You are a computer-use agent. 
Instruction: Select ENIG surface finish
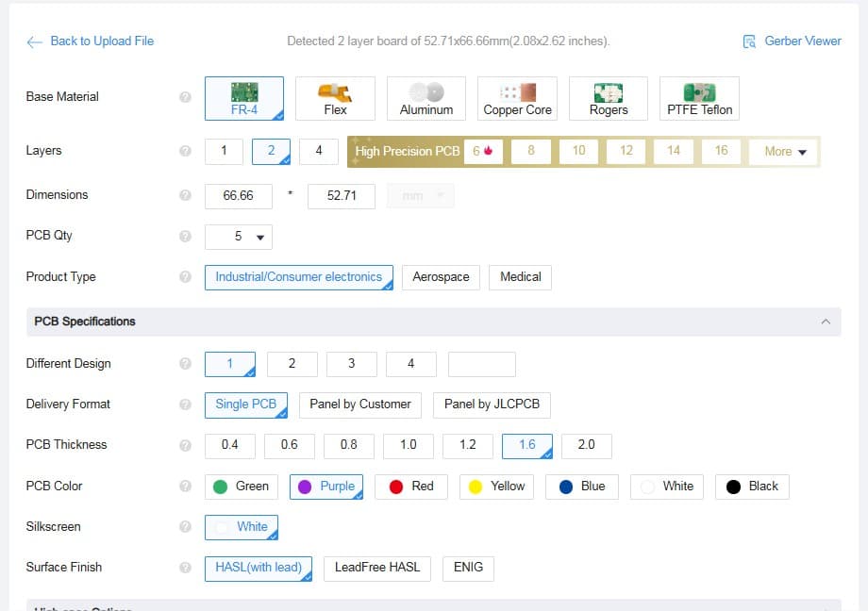468,568
